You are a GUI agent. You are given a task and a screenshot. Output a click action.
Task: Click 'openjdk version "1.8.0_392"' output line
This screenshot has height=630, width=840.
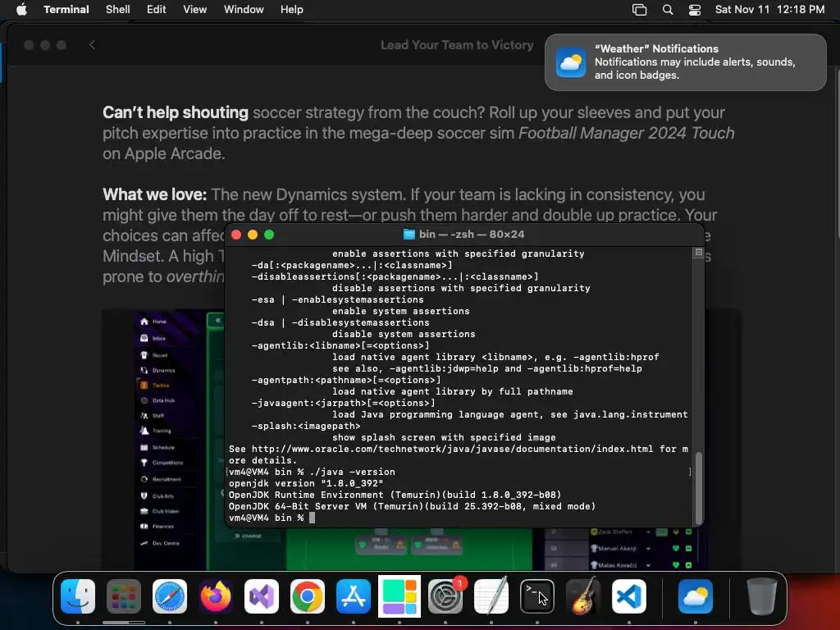coord(306,483)
